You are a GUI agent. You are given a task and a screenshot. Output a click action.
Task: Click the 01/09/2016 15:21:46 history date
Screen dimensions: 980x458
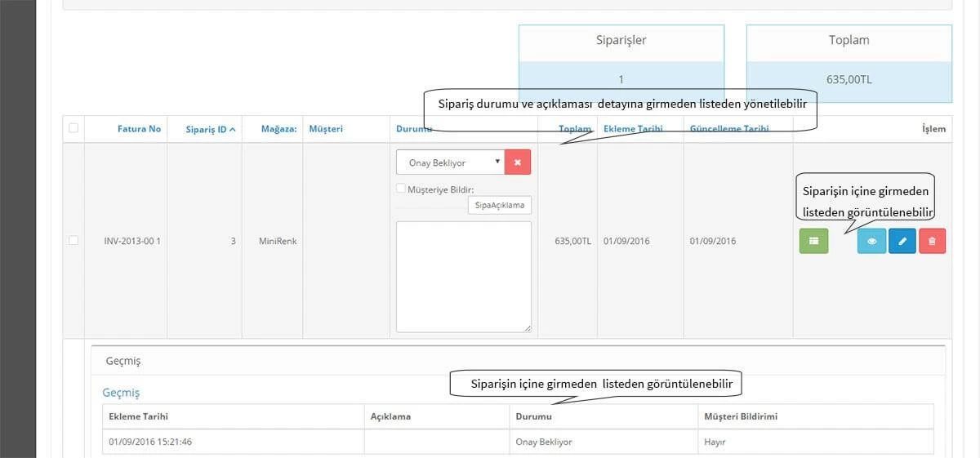pyautogui.click(x=150, y=442)
